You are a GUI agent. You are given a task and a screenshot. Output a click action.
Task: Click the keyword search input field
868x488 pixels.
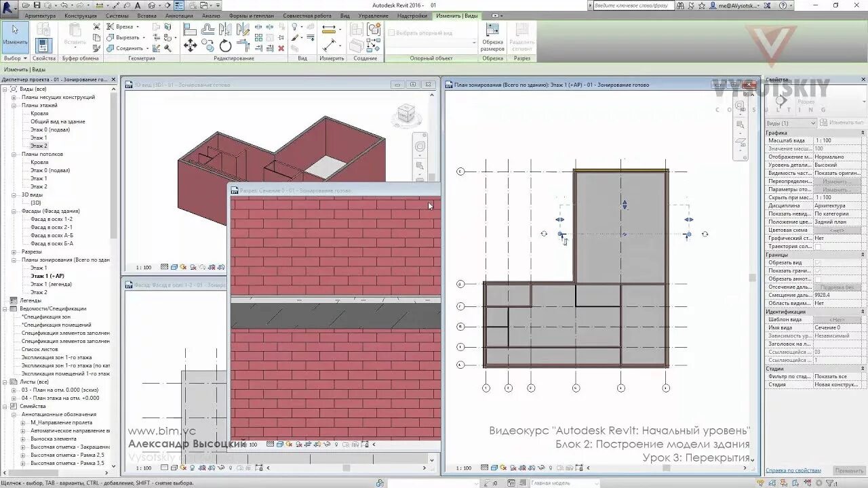click(633, 5)
